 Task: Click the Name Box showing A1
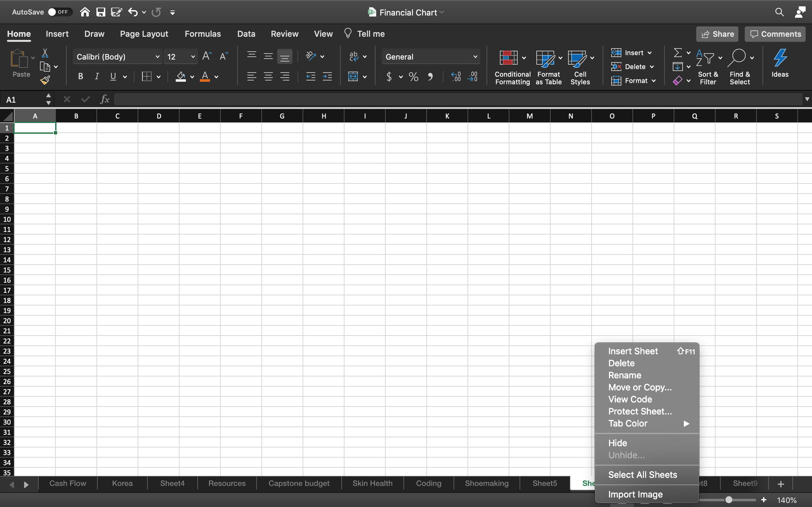pos(24,99)
